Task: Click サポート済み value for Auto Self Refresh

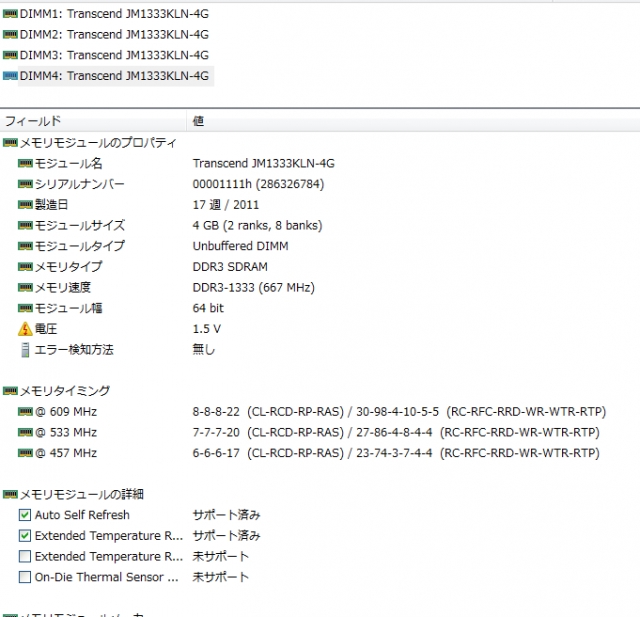Action: (227, 515)
